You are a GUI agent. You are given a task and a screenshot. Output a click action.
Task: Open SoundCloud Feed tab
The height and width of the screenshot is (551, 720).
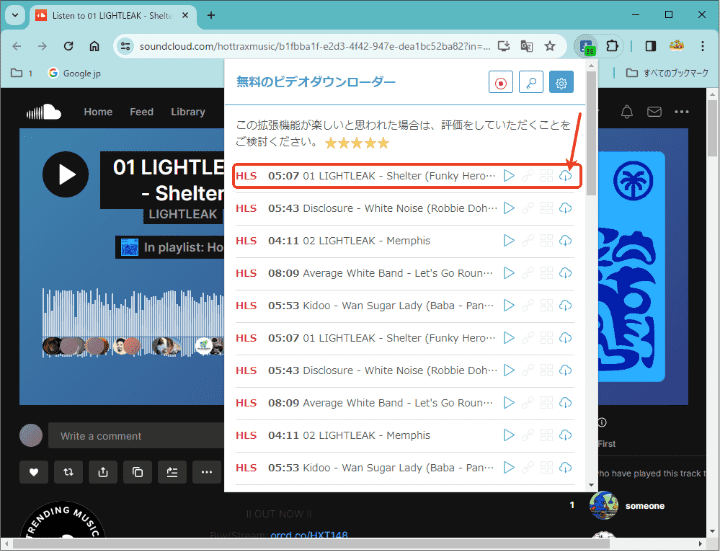coord(141,112)
